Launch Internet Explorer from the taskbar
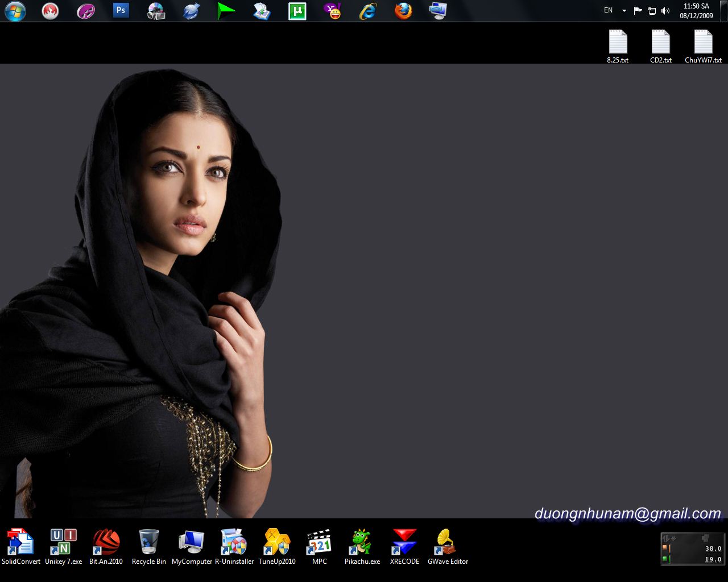728x582 pixels. click(368, 11)
